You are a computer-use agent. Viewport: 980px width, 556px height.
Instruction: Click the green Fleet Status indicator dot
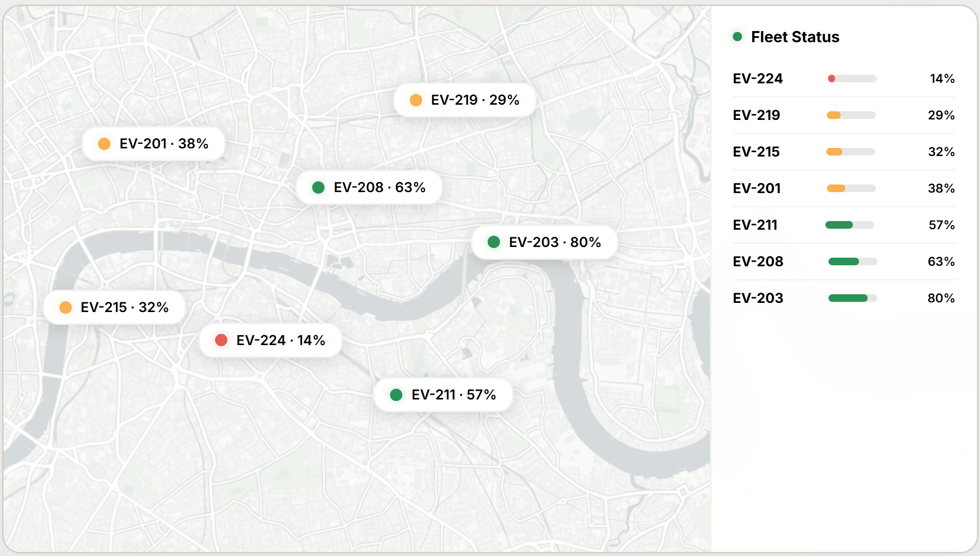(x=737, y=37)
